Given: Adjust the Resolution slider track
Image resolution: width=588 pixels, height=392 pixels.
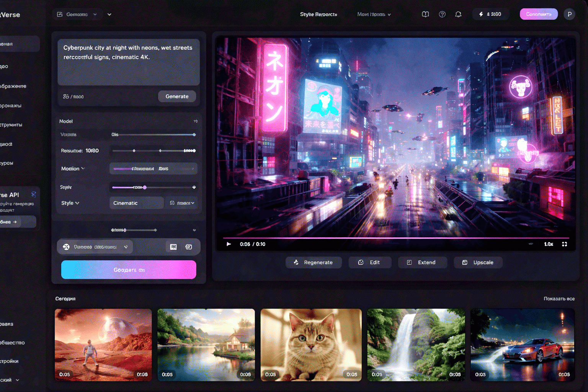Looking at the screenshot, I should pyautogui.click(x=154, y=151).
